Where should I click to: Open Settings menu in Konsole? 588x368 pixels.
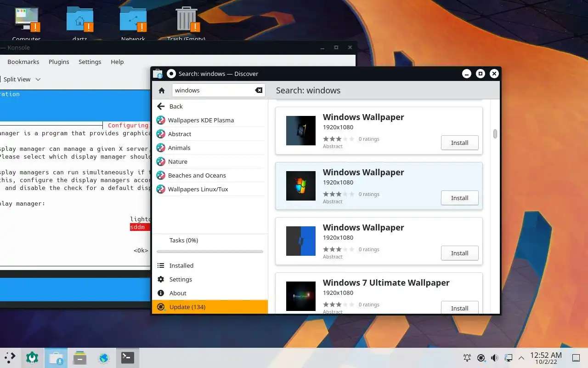(x=90, y=62)
